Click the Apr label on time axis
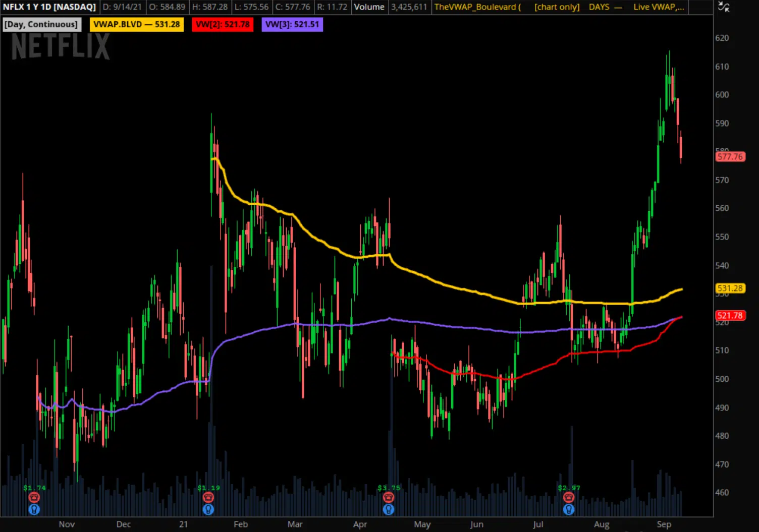 (x=360, y=524)
